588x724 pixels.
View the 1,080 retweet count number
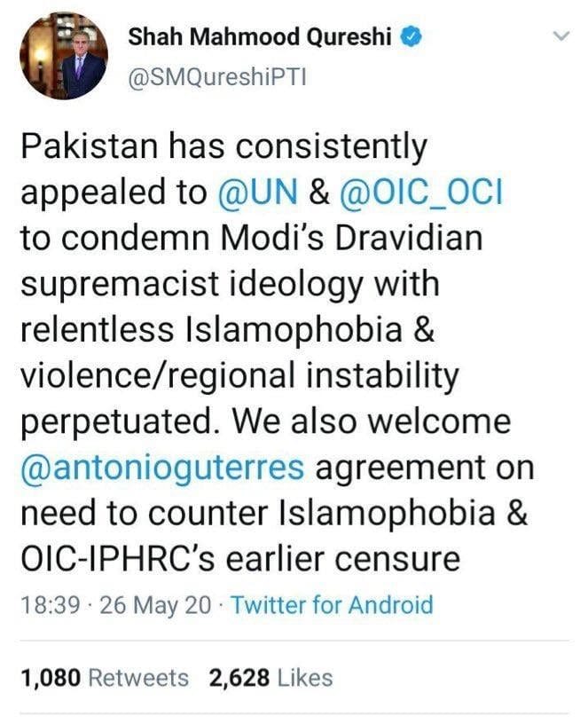click(51, 679)
